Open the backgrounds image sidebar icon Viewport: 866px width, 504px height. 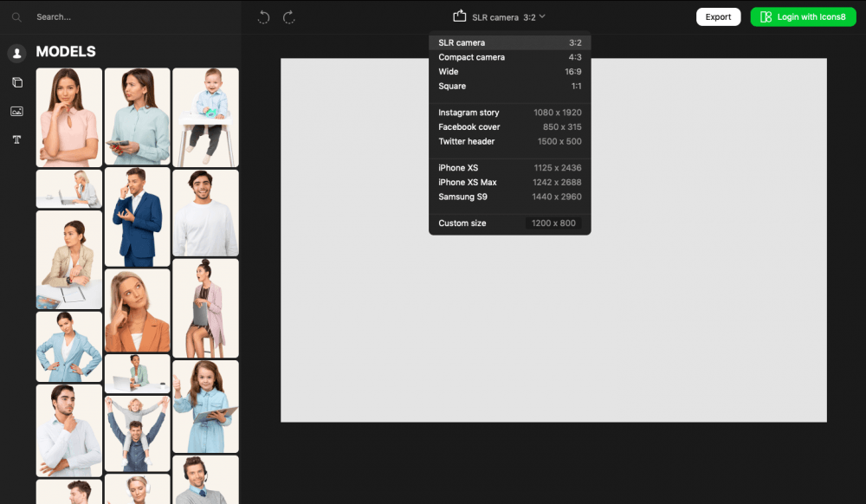[16, 111]
